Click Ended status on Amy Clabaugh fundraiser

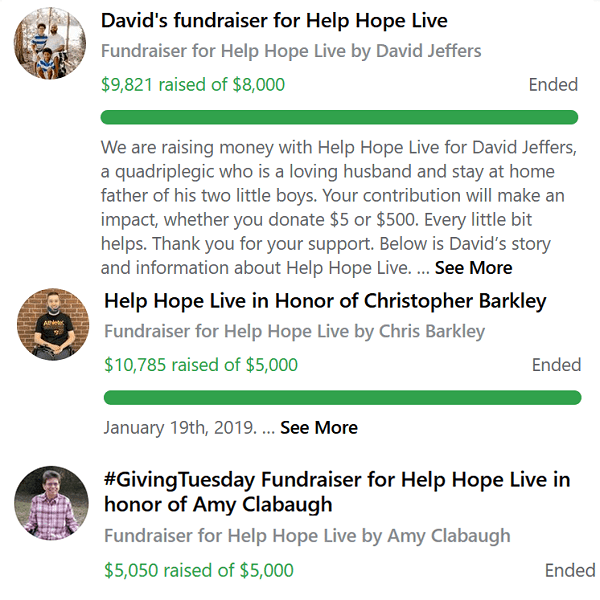[x=570, y=570]
